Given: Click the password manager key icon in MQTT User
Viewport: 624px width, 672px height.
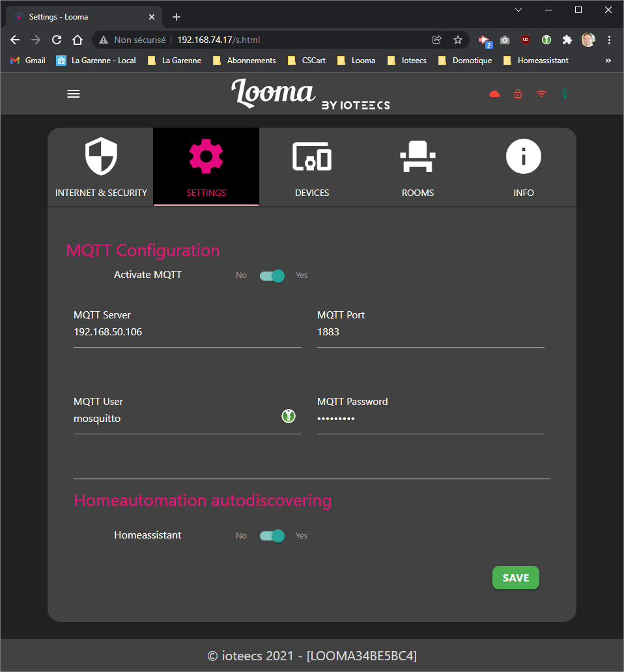Looking at the screenshot, I should point(289,416).
